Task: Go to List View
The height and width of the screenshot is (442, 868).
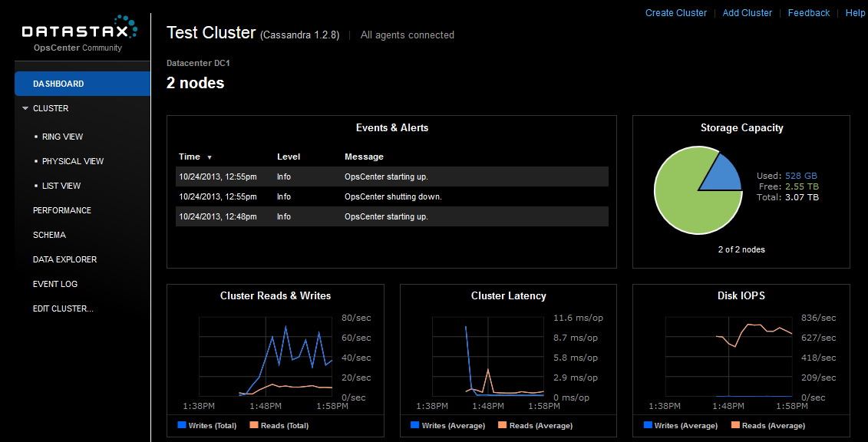Action: click(61, 186)
